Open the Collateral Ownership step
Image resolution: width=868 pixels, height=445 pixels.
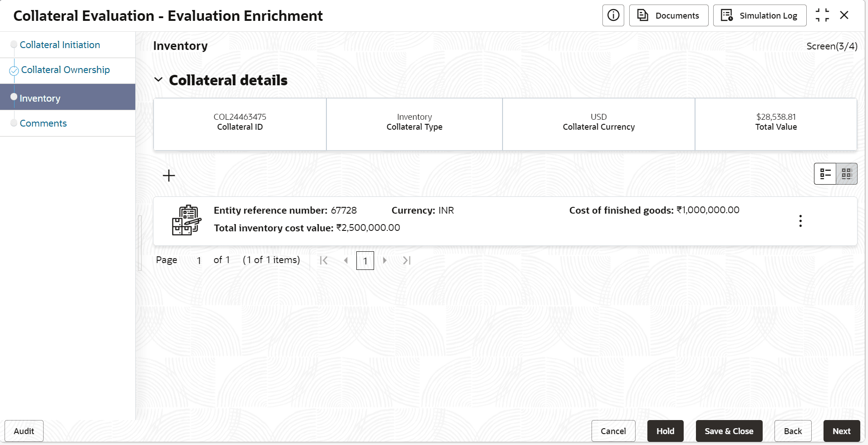[65, 70]
